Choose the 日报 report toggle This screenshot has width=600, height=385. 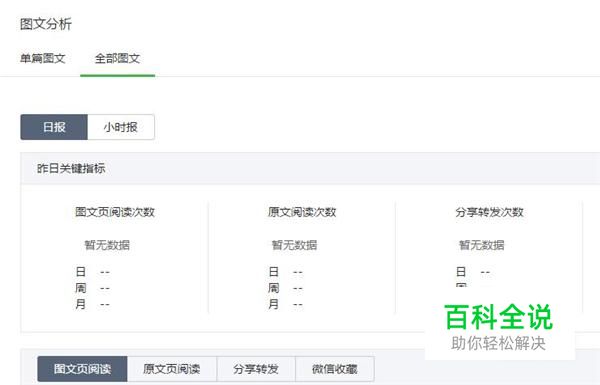54,127
